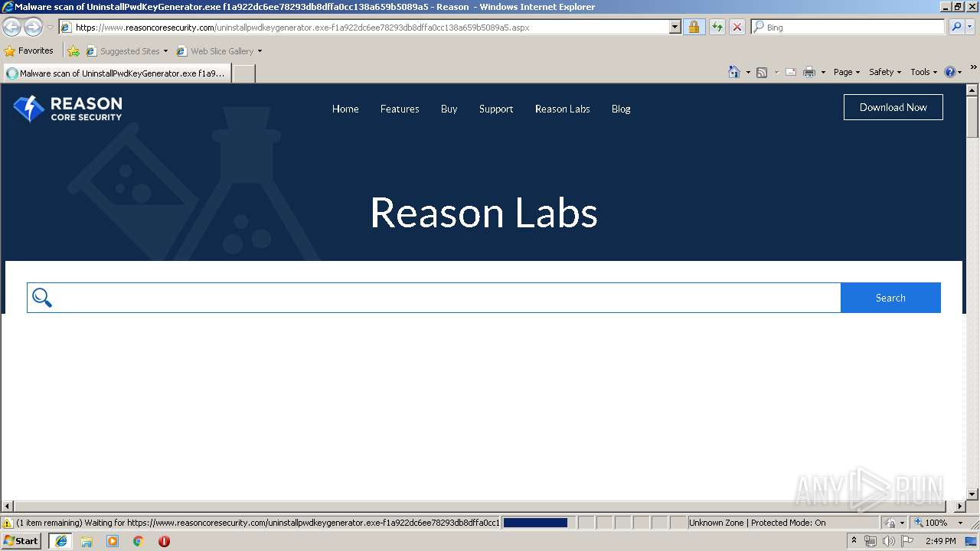Image resolution: width=980 pixels, height=551 pixels.
Task: Click the Protected Mode zone status text
Action: (757, 523)
